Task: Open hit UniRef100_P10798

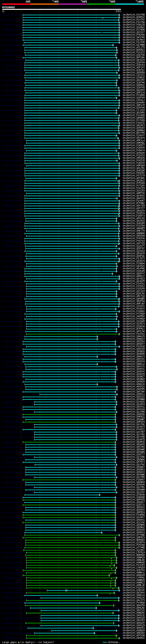Action: pyautogui.click(x=134, y=15)
